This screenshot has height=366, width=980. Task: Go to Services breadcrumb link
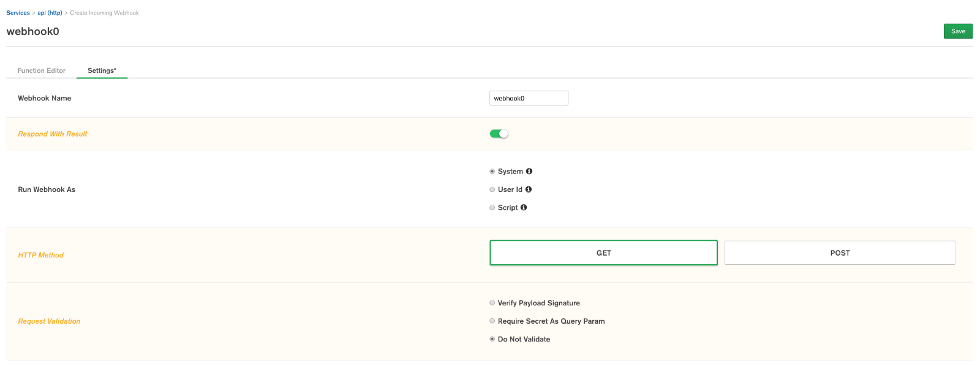pos(18,13)
